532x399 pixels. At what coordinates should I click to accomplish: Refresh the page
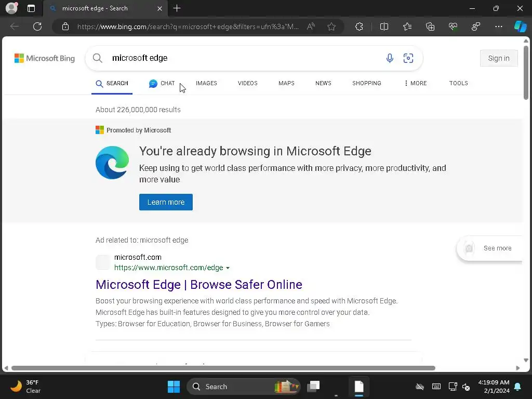pyautogui.click(x=37, y=26)
